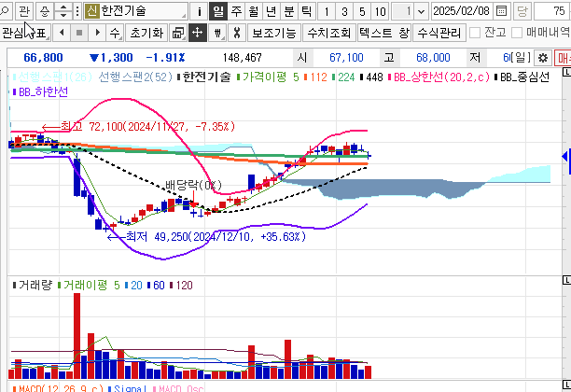Viewport: 571px width, 392px height.
Task: Enable the 매매내역 checkbox
Action: [x=516, y=33]
